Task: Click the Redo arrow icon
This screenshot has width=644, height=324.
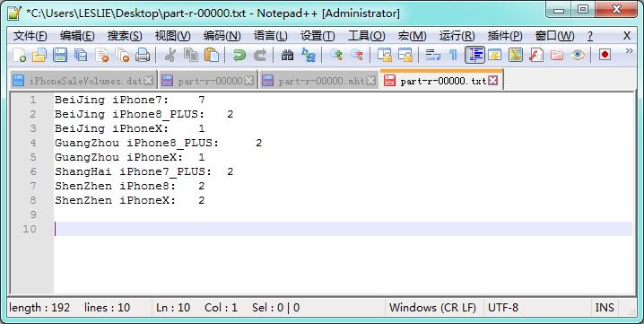Action: click(x=259, y=55)
